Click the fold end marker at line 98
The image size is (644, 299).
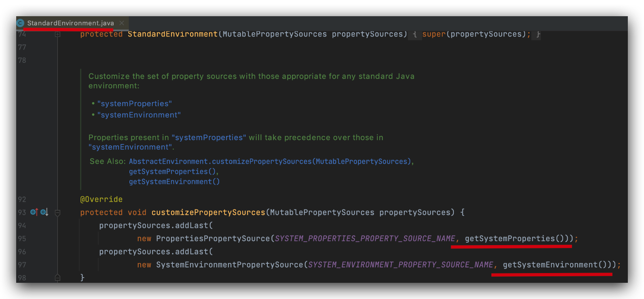pos(58,278)
